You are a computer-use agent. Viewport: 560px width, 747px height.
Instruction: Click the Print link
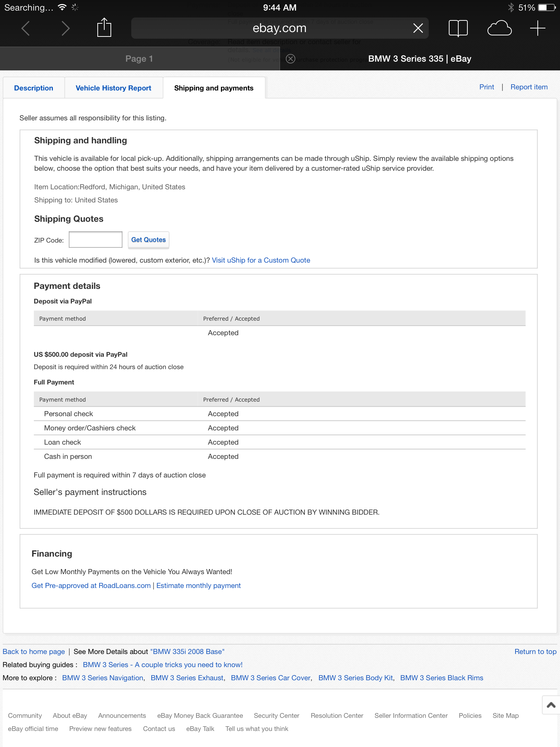point(486,87)
